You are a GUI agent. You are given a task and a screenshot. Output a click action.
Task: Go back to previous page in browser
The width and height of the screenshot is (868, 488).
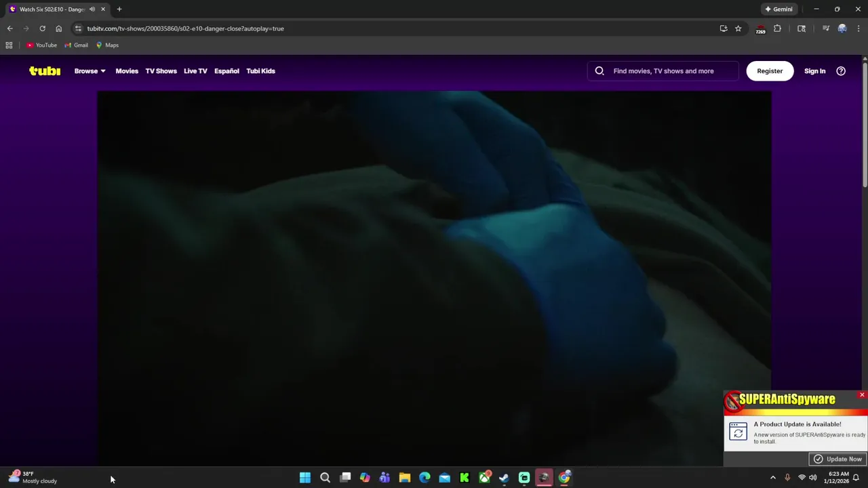(10, 28)
